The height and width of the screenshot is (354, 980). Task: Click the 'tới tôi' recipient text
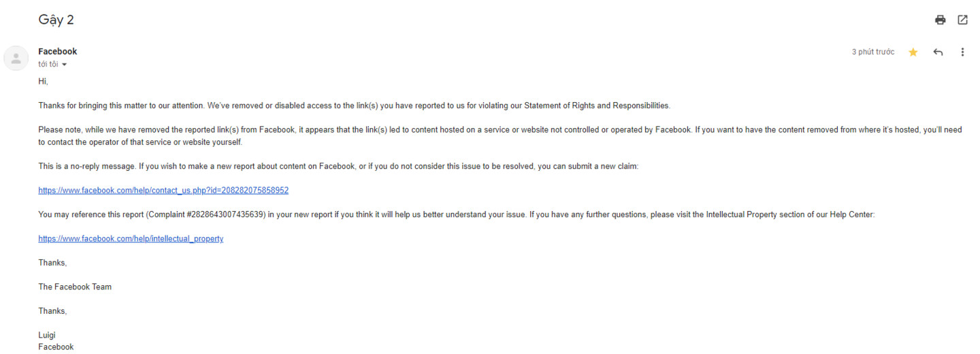48,65
